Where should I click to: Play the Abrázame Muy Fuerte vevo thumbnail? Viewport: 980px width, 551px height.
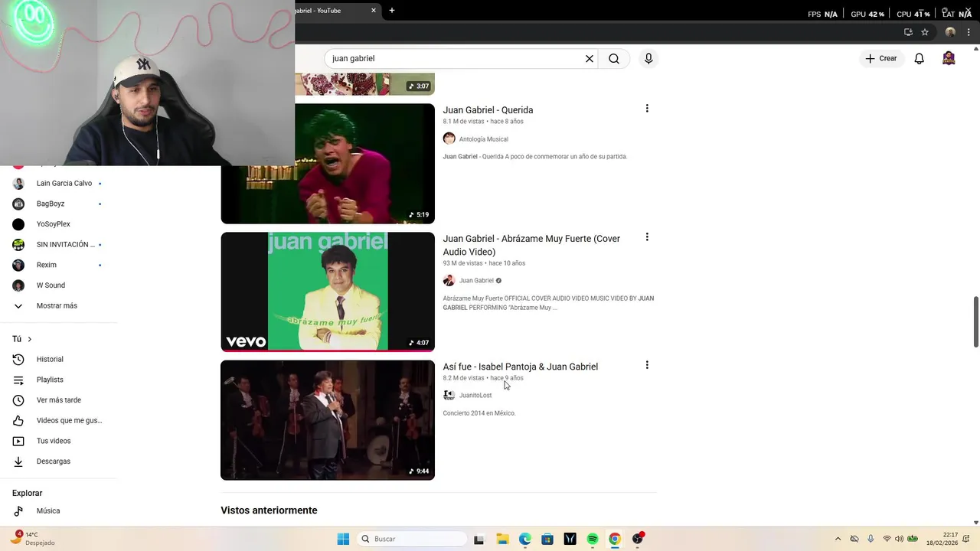point(328,292)
